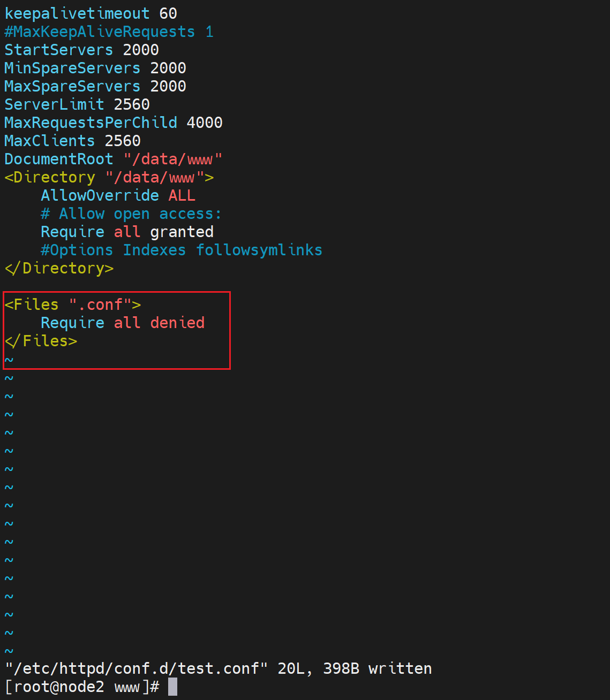Click the commented #Options Indexes followsymlinks line

click(182, 250)
